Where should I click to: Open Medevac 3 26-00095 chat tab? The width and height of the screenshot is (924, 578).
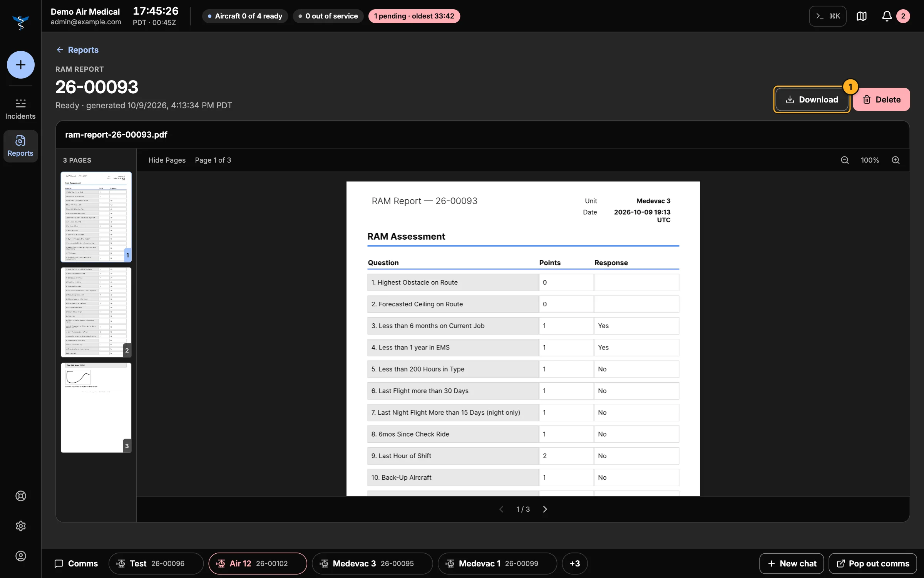[372, 563]
